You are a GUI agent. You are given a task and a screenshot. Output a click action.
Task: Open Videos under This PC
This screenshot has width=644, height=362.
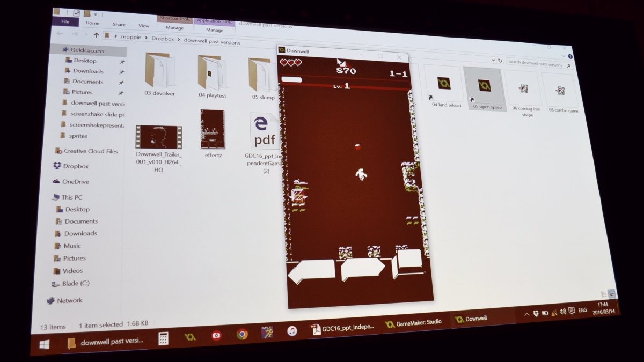(68, 270)
